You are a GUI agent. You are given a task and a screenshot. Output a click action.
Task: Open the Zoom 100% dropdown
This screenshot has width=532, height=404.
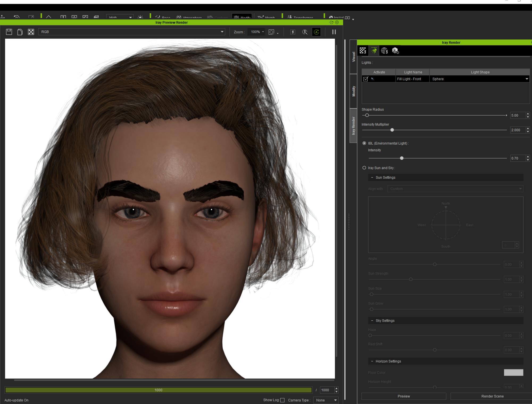[257, 32]
